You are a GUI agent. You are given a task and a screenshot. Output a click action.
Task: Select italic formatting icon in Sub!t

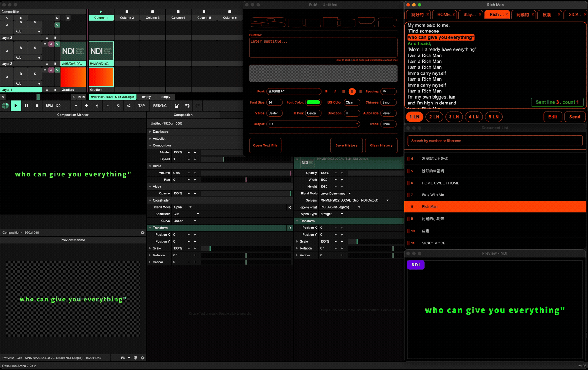[x=335, y=92]
